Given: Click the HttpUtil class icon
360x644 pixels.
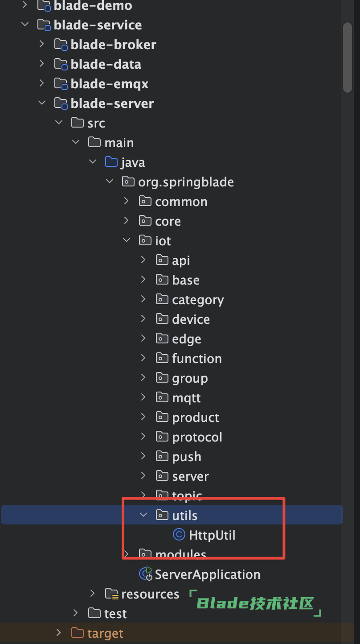Looking at the screenshot, I should click(179, 535).
